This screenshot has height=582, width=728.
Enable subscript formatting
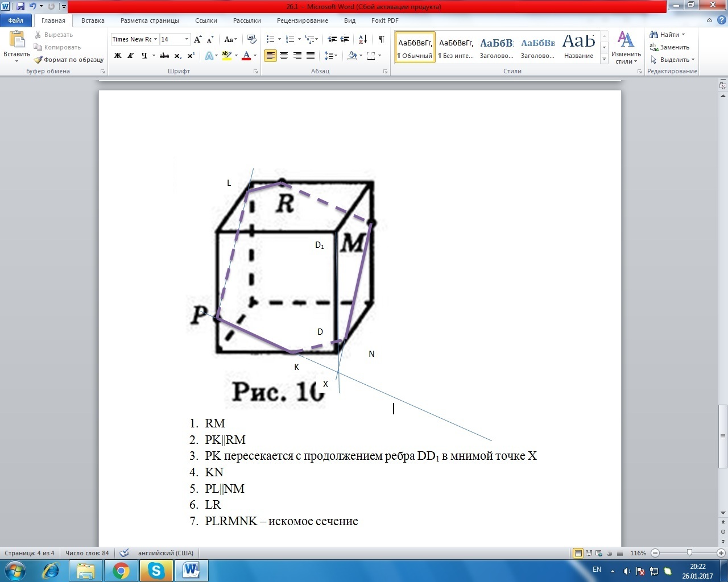(177, 56)
